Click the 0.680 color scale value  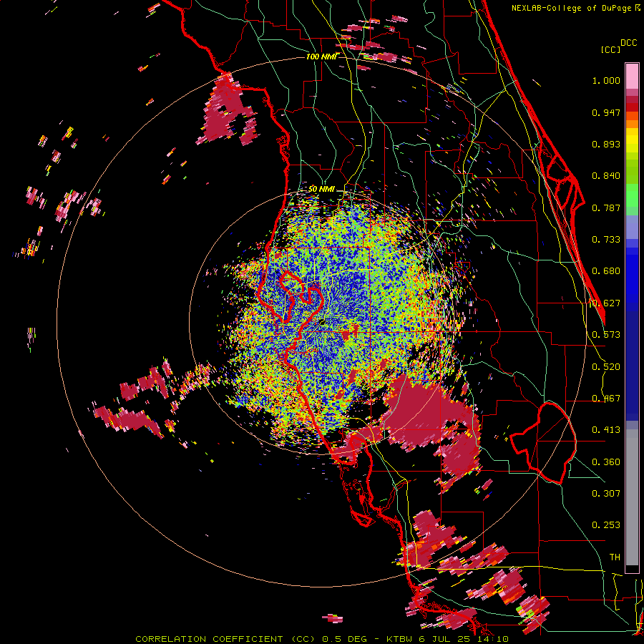pyautogui.click(x=606, y=271)
